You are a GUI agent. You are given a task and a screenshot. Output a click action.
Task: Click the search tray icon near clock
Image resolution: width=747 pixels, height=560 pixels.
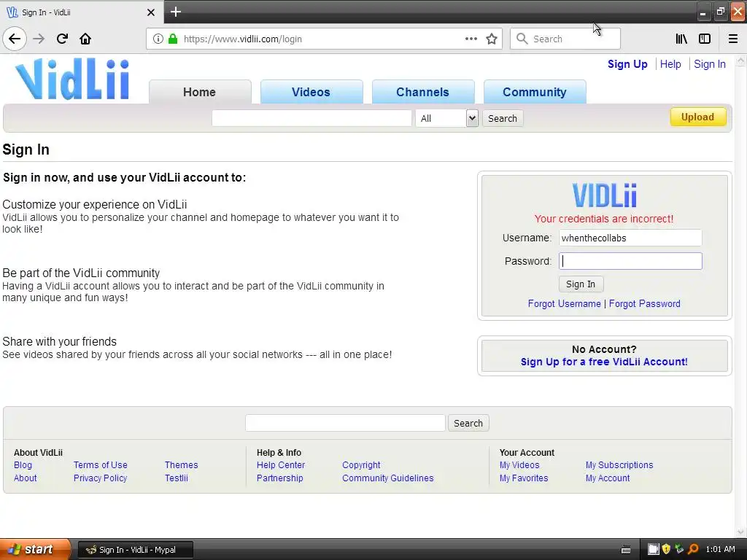(693, 549)
